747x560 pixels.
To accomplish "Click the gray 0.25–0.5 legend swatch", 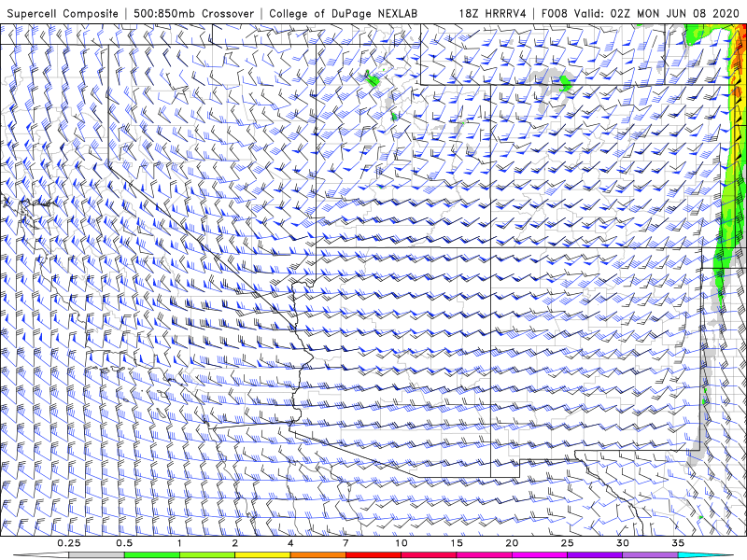I will pos(96,555).
